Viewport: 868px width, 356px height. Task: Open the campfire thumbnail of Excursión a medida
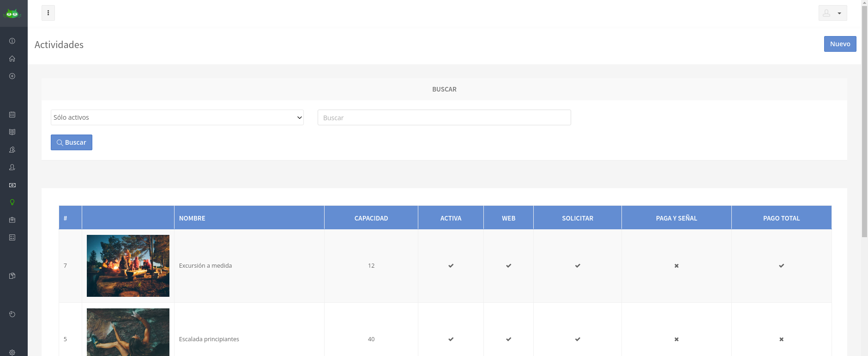(128, 266)
